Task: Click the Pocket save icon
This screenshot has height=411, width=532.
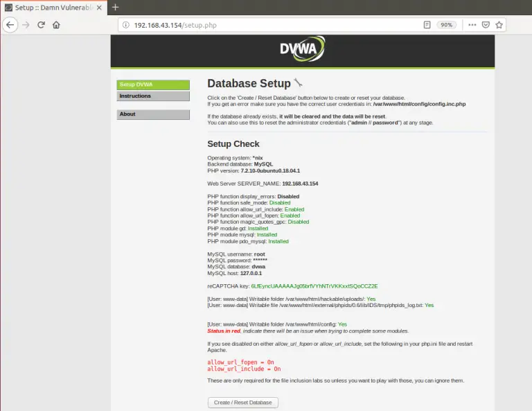Action: tap(486, 24)
